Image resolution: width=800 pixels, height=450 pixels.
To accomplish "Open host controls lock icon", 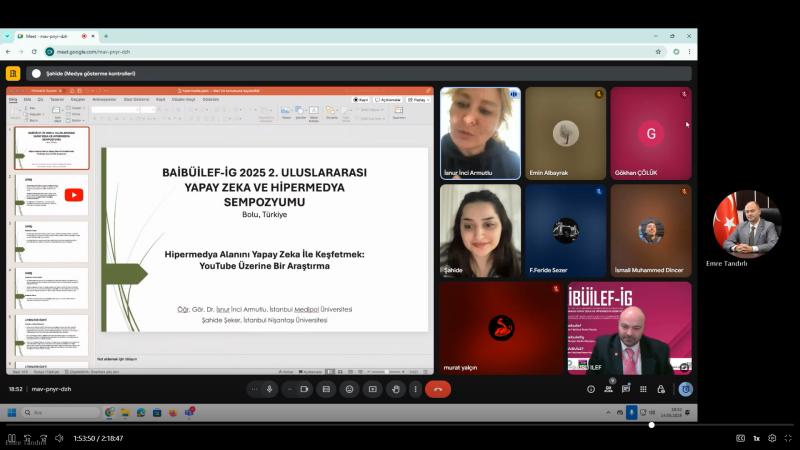I will pyautogui.click(x=661, y=389).
